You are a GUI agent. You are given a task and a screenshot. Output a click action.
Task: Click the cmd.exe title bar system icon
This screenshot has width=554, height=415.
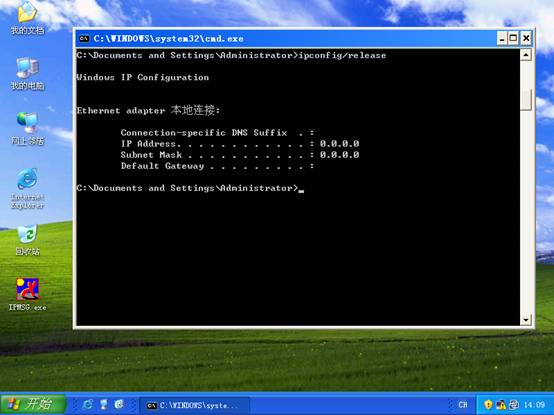84,38
